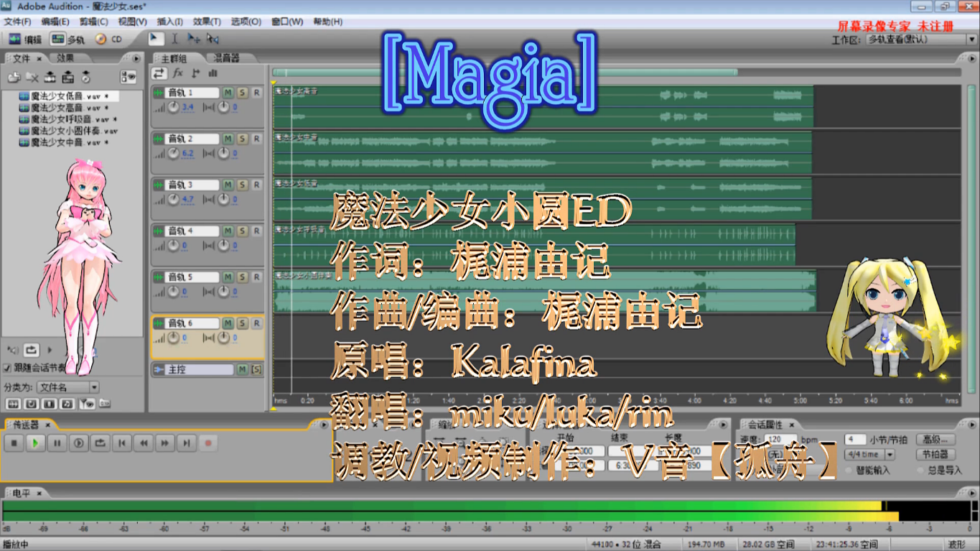Mute track 音轨 1 with M button

228,93
